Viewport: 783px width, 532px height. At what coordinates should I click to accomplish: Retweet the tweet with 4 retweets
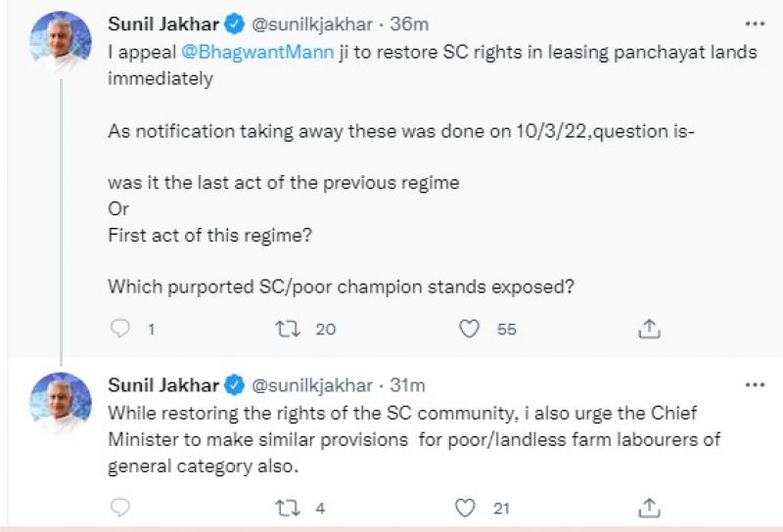pos(289,508)
